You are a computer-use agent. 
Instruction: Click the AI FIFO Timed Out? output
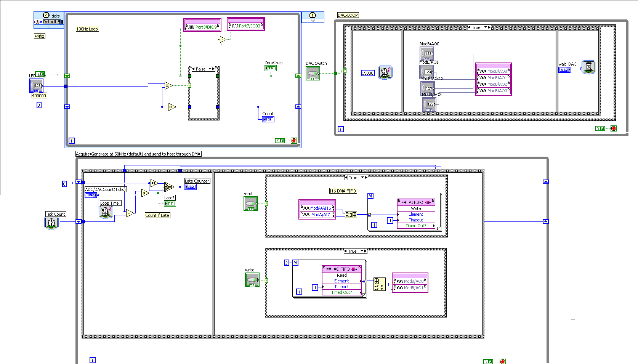click(x=416, y=226)
